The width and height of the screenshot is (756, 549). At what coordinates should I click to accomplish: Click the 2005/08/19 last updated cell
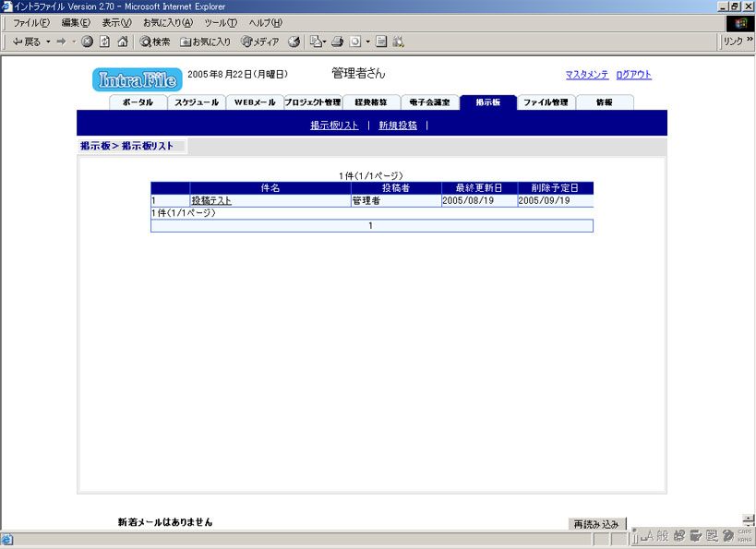tap(479, 200)
